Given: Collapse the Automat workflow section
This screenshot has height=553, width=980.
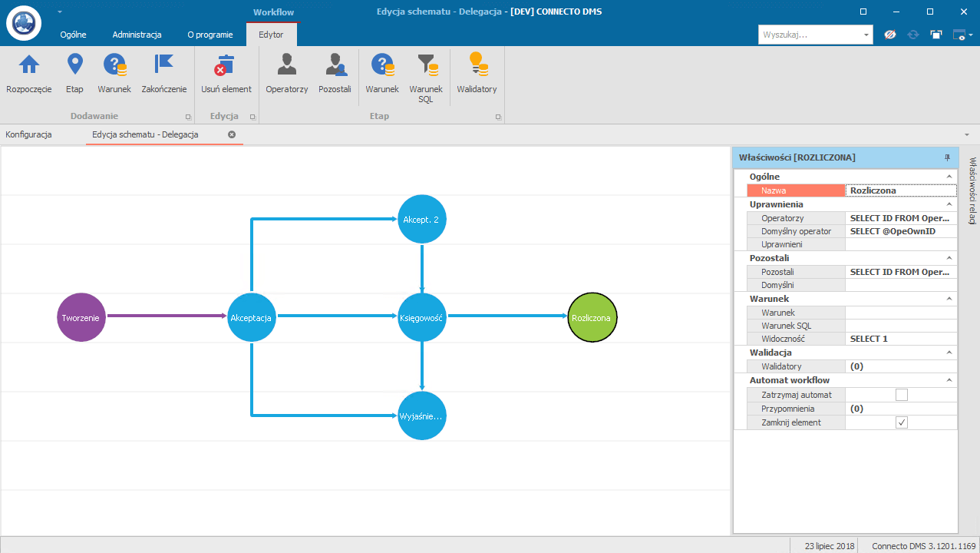Looking at the screenshot, I should click(x=949, y=380).
